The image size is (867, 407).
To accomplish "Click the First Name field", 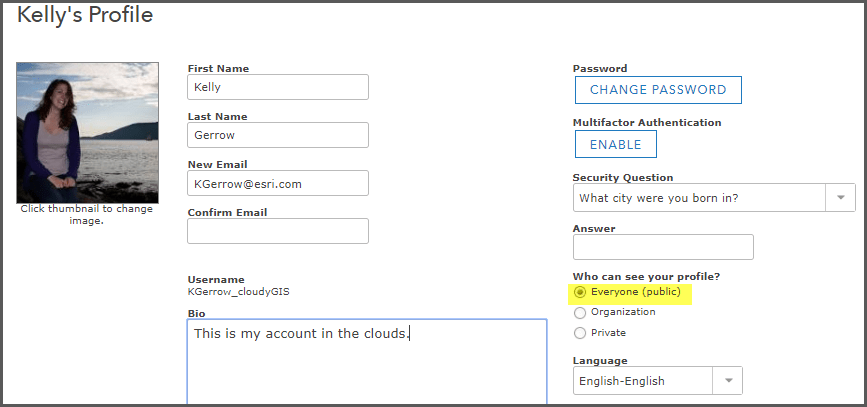I will [277, 87].
